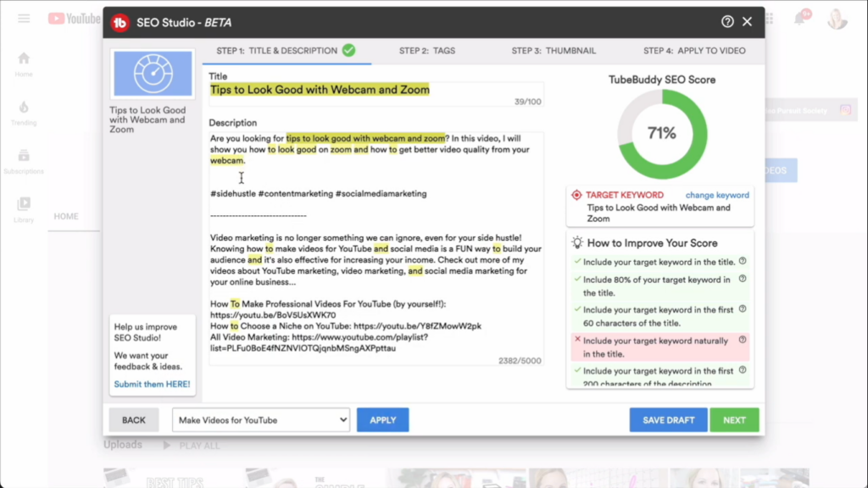The image size is (868, 488).
Task: Click the video thumbnail preview in the dialog
Action: point(153,74)
